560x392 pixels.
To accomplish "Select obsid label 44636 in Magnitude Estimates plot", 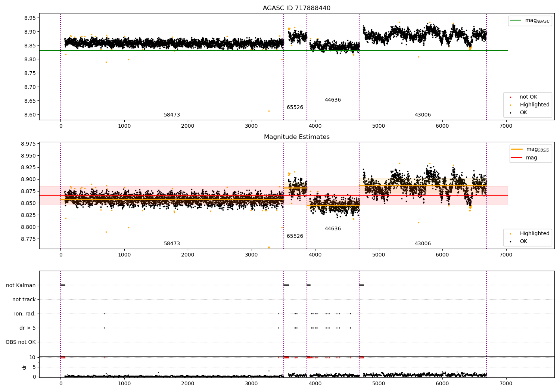I will pos(333,229).
